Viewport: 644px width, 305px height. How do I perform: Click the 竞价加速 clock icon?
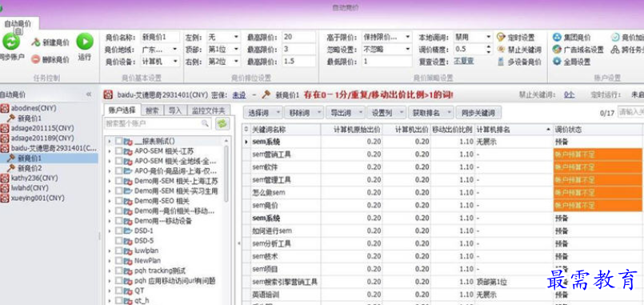[x=615, y=38]
